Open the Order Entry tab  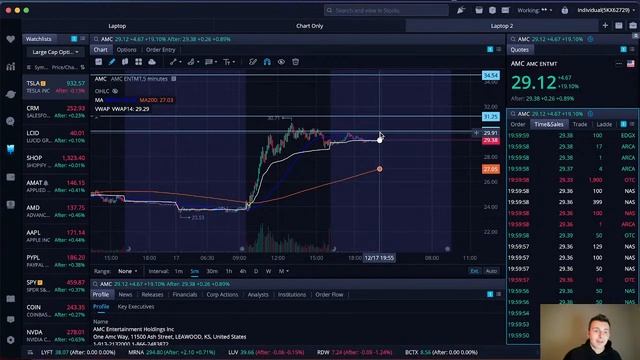(x=160, y=50)
